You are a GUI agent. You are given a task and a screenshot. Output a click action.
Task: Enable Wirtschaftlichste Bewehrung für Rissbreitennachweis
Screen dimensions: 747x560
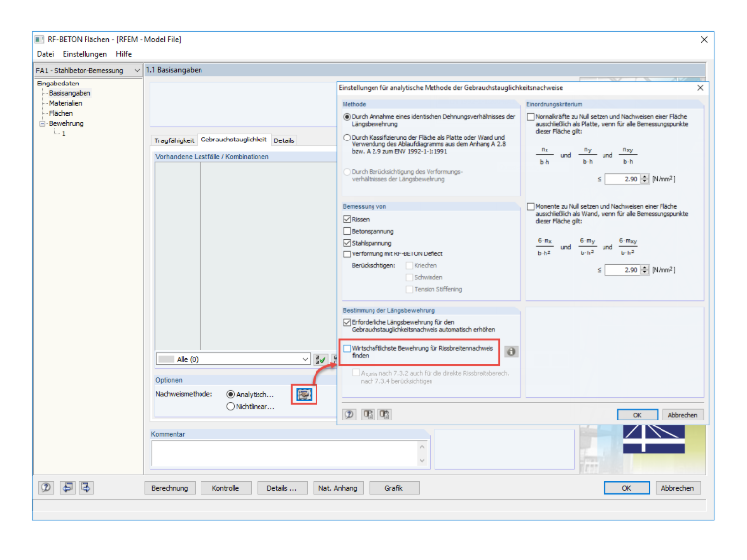point(347,349)
